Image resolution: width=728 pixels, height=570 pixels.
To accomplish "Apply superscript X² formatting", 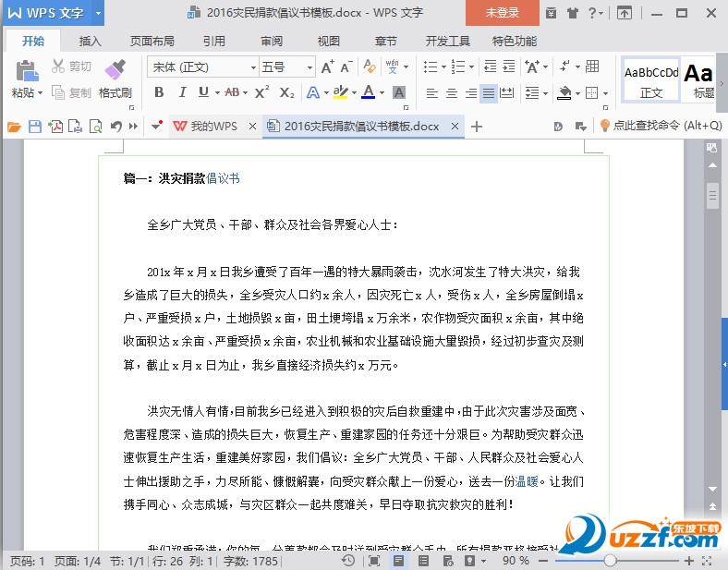I will click(x=261, y=92).
